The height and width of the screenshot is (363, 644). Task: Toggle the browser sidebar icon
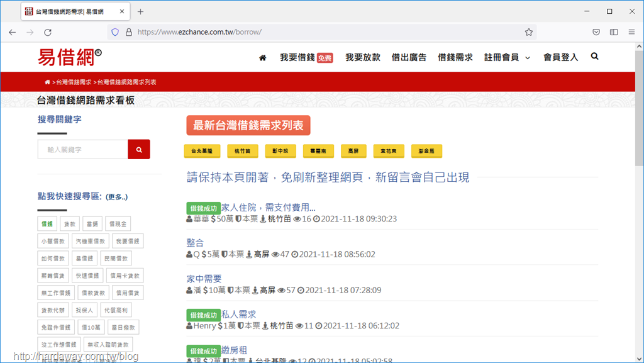(x=614, y=32)
